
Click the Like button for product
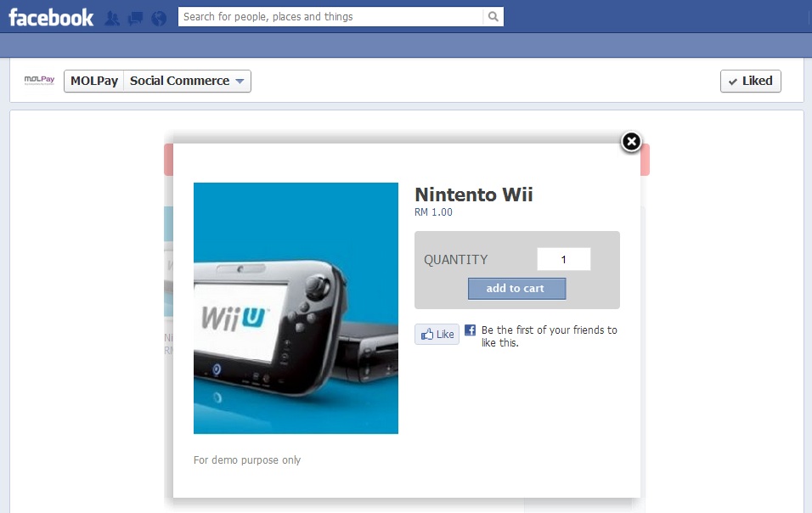coord(437,335)
